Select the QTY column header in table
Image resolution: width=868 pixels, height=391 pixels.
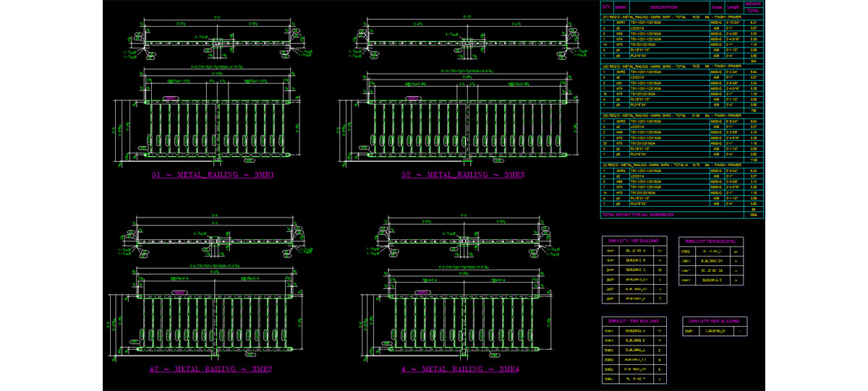click(606, 7)
